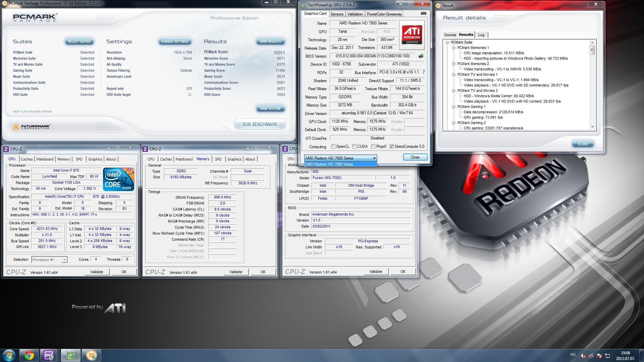
Task: Click the Close button in GPU-Z
Action: point(415,157)
